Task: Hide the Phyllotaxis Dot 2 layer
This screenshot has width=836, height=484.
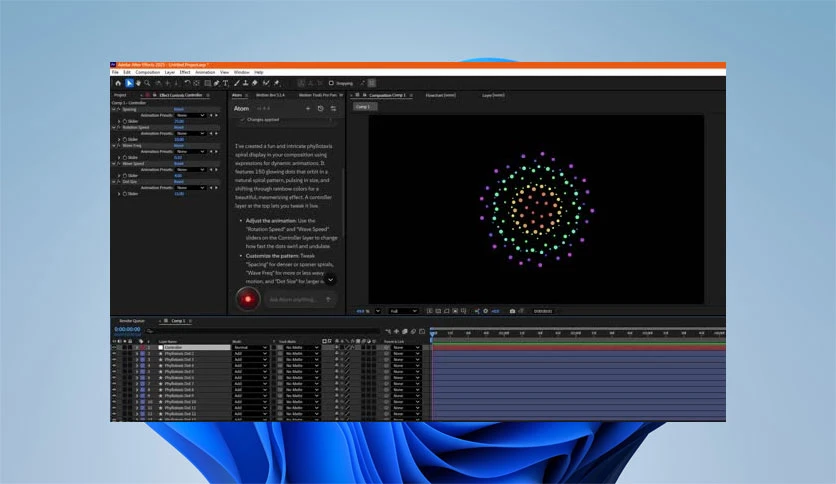Action: [x=114, y=353]
